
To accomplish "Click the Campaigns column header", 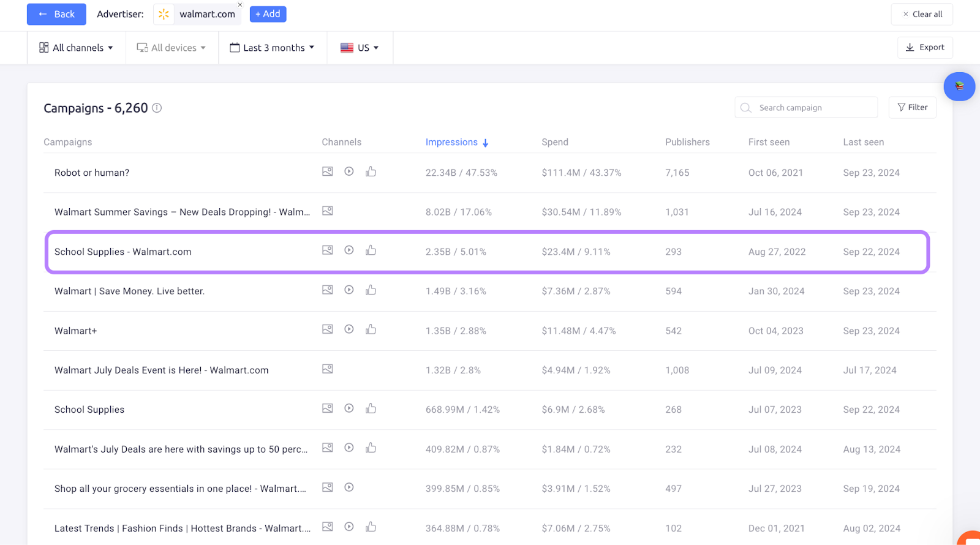I will [x=68, y=142].
